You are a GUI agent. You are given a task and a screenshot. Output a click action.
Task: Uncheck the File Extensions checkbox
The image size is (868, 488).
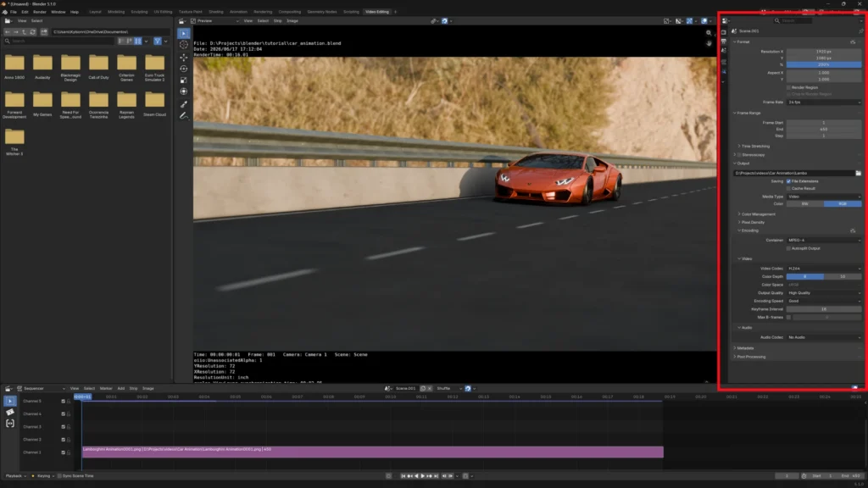pyautogui.click(x=789, y=181)
